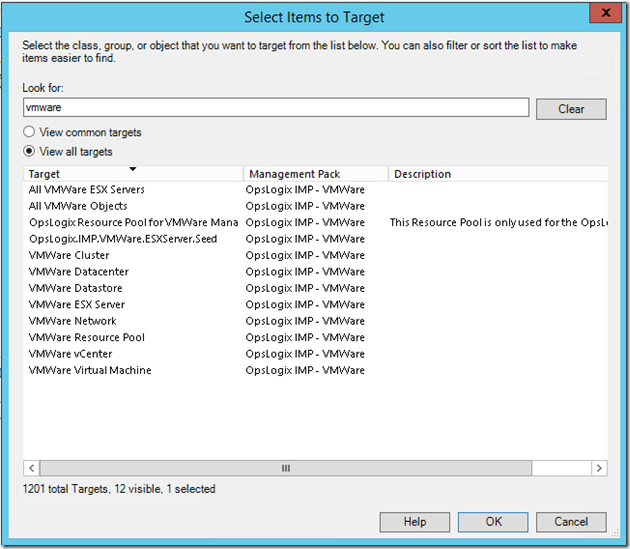This screenshot has width=630, height=549.
Task: Open Help for this dialog
Action: click(415, 521)
